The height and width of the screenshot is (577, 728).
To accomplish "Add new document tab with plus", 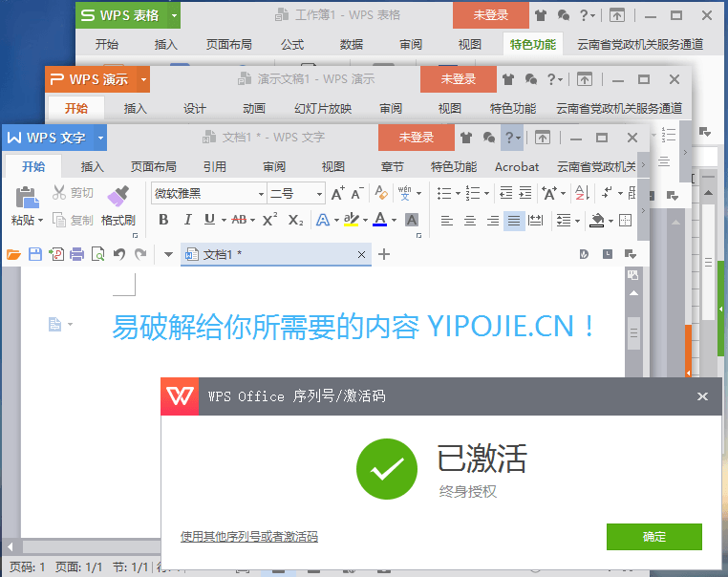I will click(x=384, y=254).
